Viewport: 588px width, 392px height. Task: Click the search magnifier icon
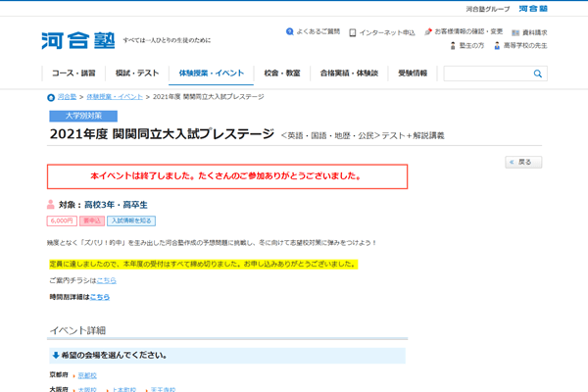coord(538,73)
